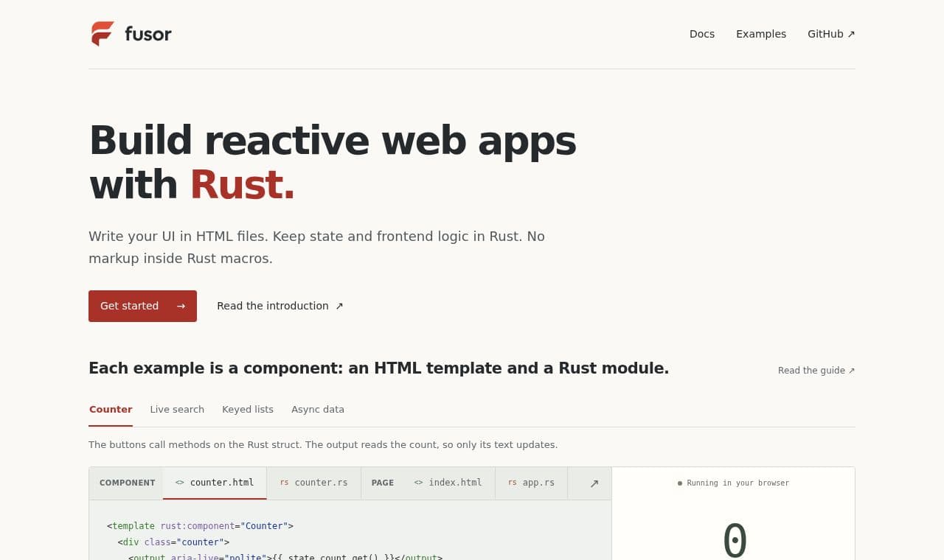Switch to the Keyed lists tab

tap(248, 410)
